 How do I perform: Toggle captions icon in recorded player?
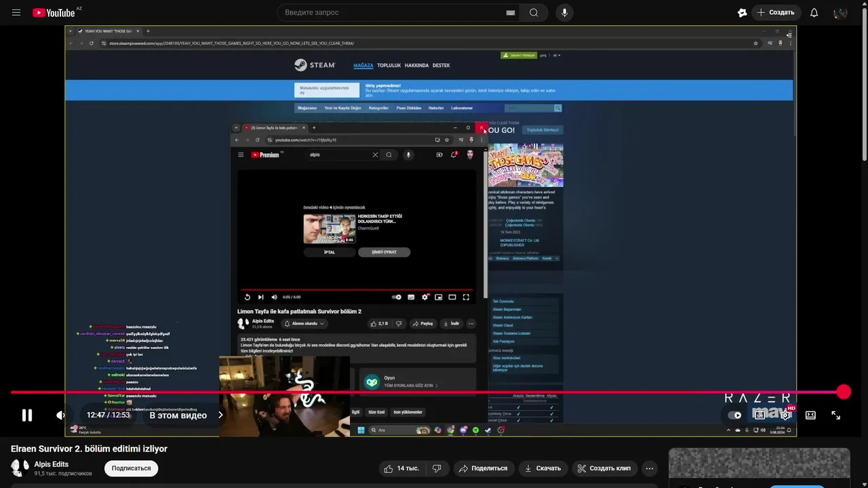[412, 297]
